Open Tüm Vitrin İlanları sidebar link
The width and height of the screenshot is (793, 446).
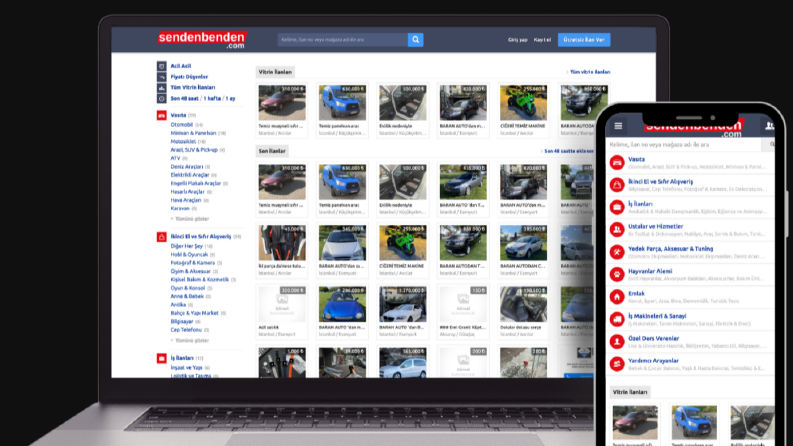[x=193, y=87]
